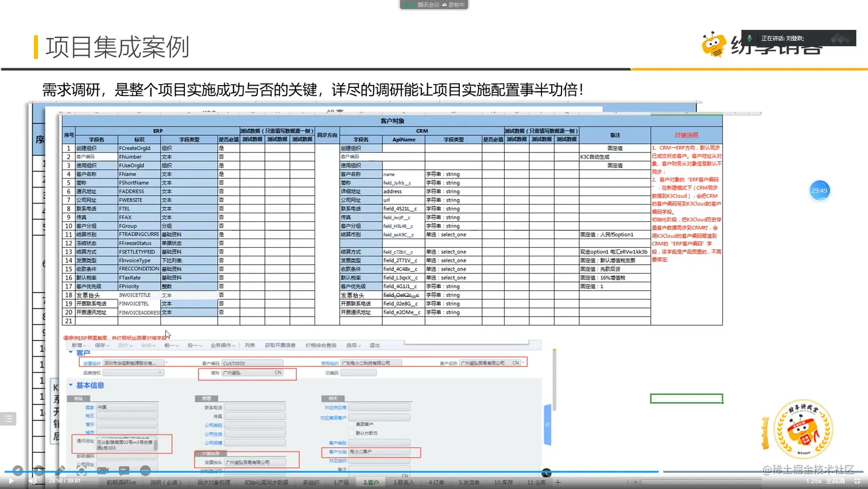Click the green-bordered selected spreadsheet cell

tap(687, 399)
